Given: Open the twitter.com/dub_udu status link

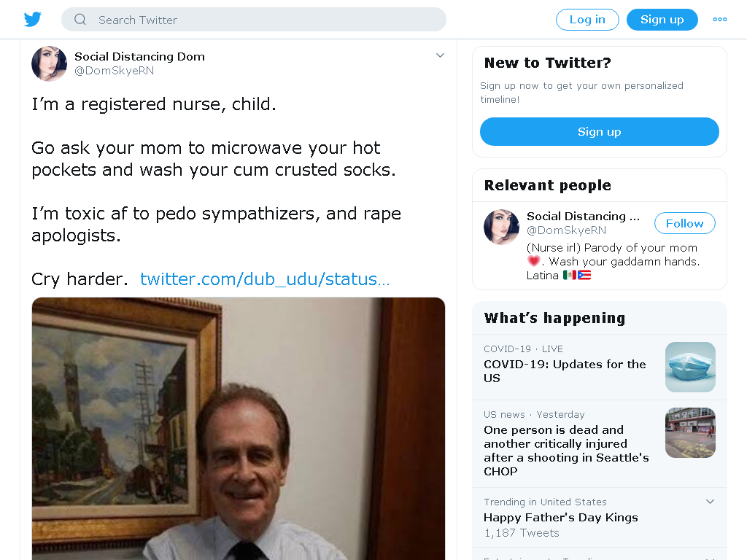Looking at the screenshot, I should [265, 279].
